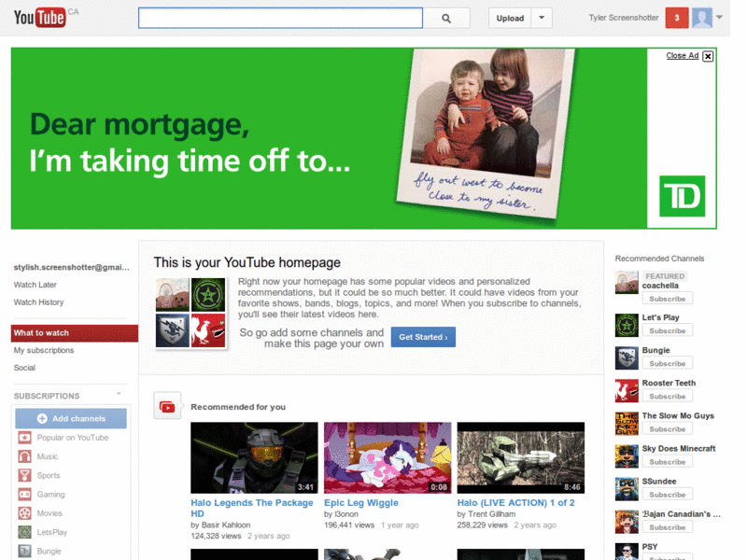Viewport: 747px width, 560px height.
Task: Click uploader name l3onon
Action: click(346, 514)
